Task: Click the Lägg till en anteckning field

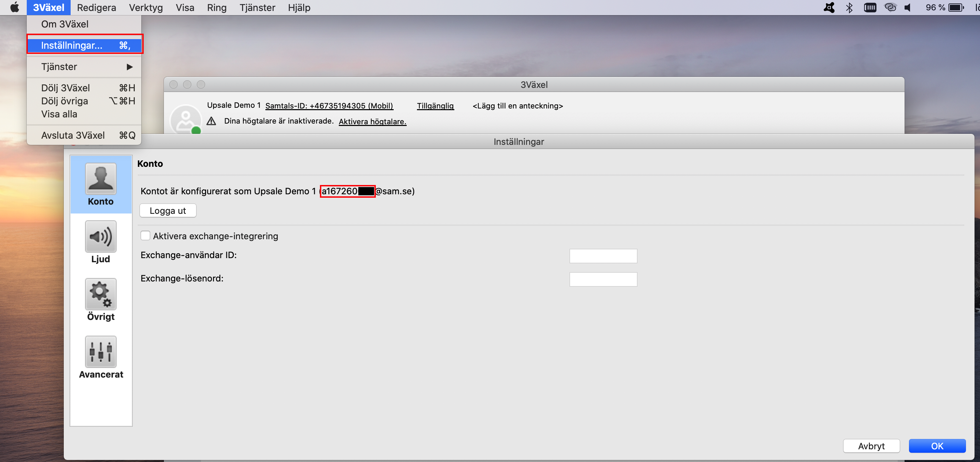Action: pyautogui.click(x=517, y=106)
